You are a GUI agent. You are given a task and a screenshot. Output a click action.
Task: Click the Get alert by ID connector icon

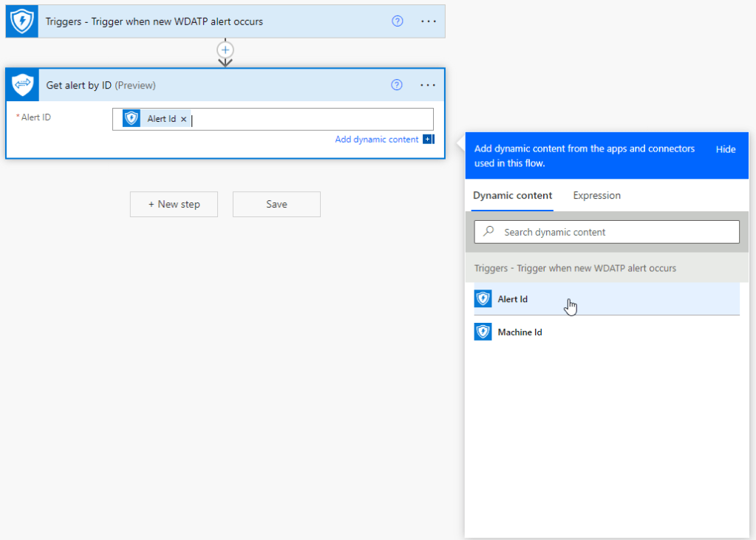tap(22, 85)
